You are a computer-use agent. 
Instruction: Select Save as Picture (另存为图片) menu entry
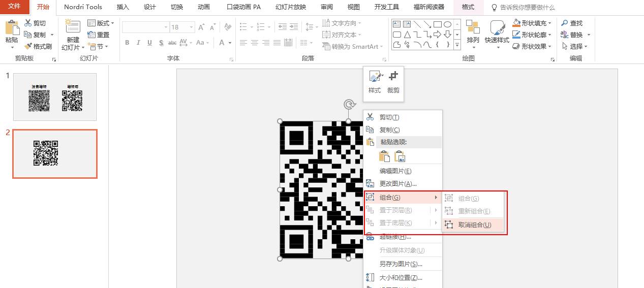tap(401, 264)
